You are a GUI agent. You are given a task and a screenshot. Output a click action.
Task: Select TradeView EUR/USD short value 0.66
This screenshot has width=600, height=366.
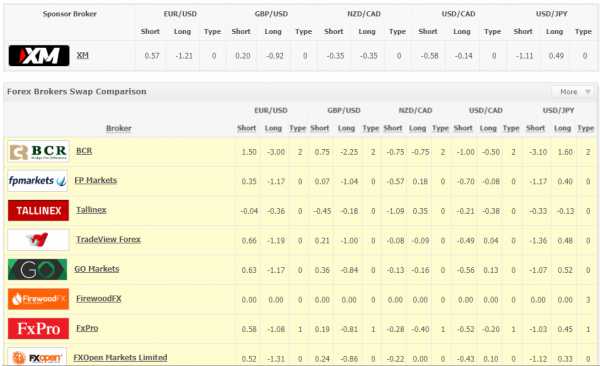click(249, 240)
